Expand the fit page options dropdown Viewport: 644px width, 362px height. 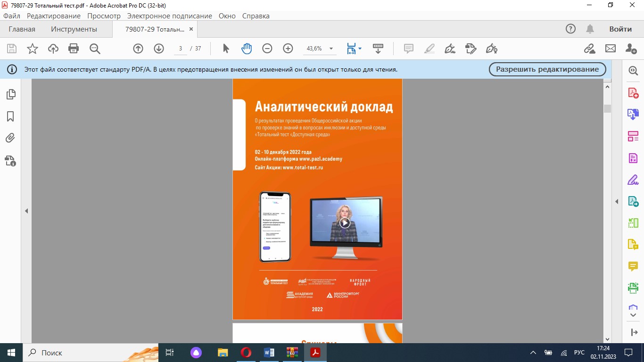point(360,49)
